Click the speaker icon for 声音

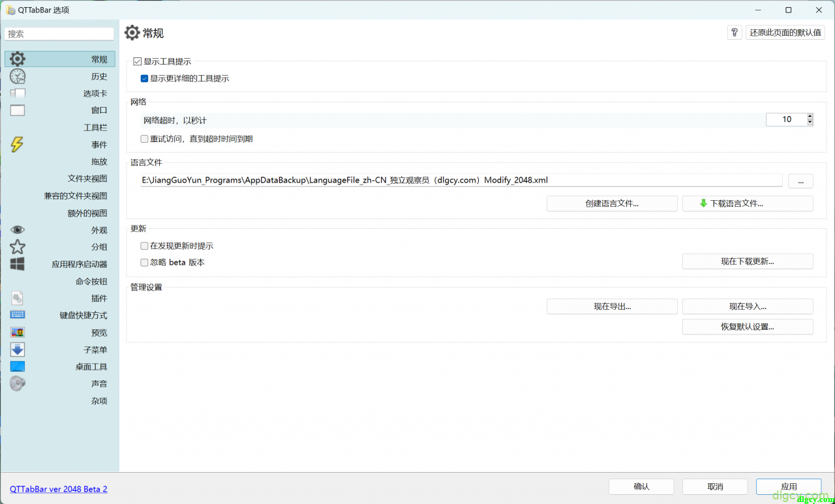(18, 383)
